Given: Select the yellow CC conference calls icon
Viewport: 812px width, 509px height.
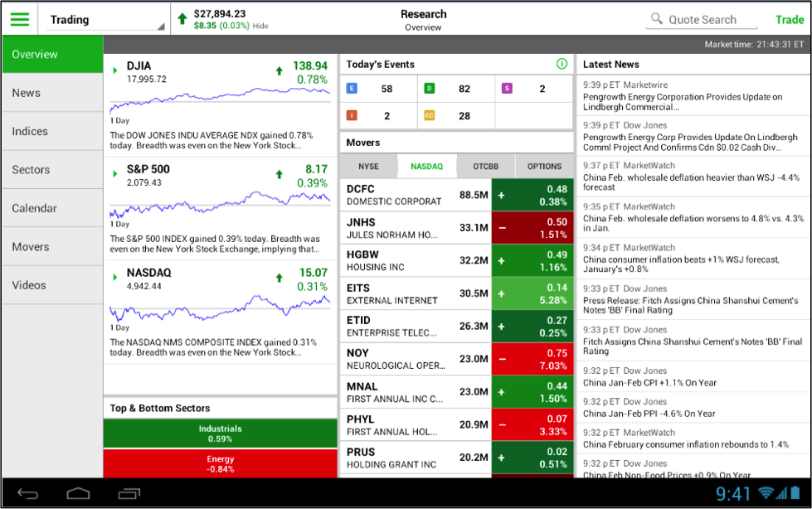Looking at the screenshot, I should [x=430, y=115].
